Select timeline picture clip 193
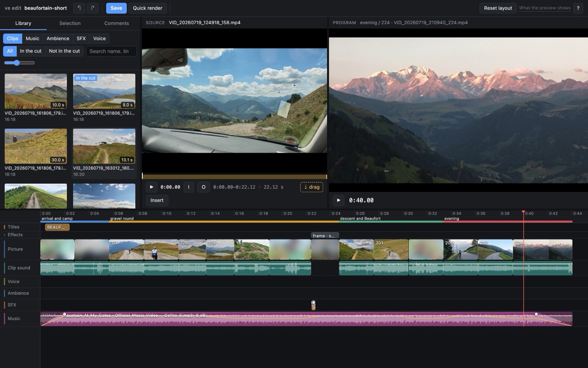Image resolution: width=588 pixels, height=368 pixels. coord(356,249)
